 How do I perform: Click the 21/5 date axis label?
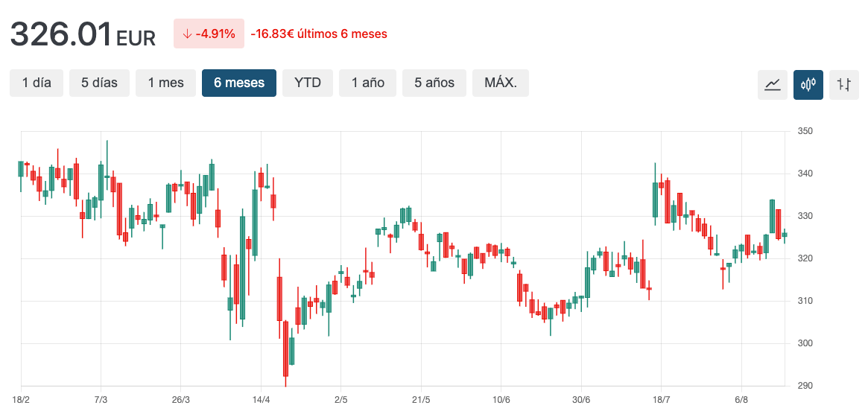point(421,400)
